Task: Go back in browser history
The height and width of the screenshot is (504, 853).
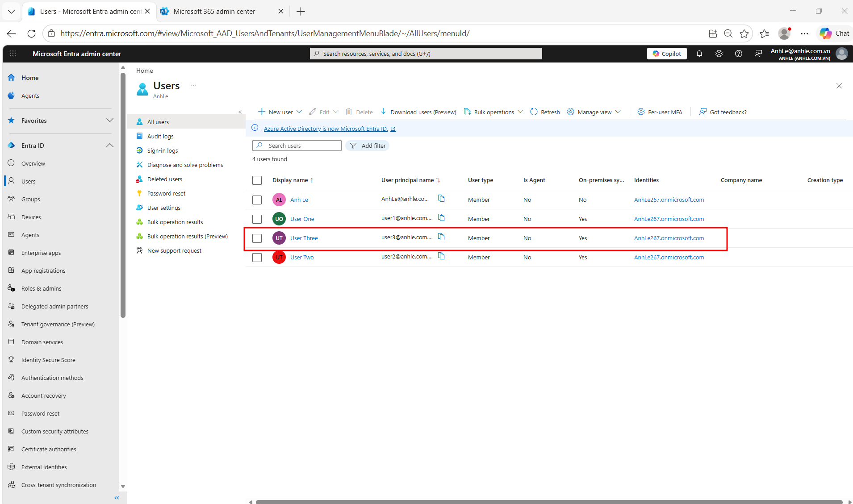Action: [x=12, y=33]
